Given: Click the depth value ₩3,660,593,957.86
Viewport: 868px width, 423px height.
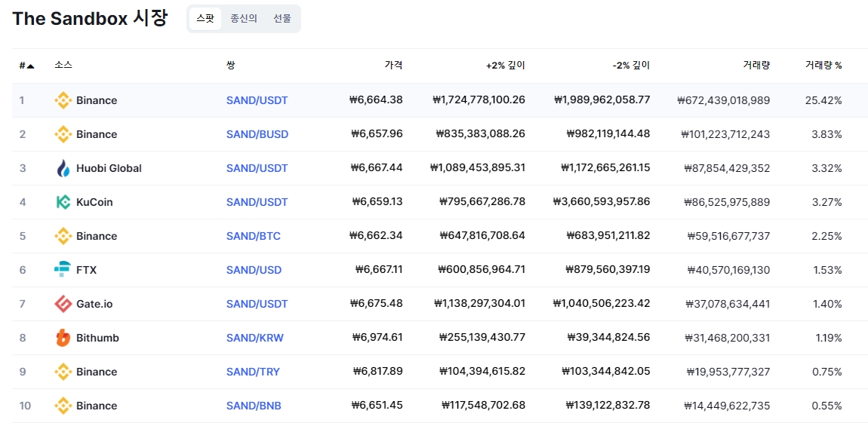Looking at the screenshot, I should tap(601, 202).
